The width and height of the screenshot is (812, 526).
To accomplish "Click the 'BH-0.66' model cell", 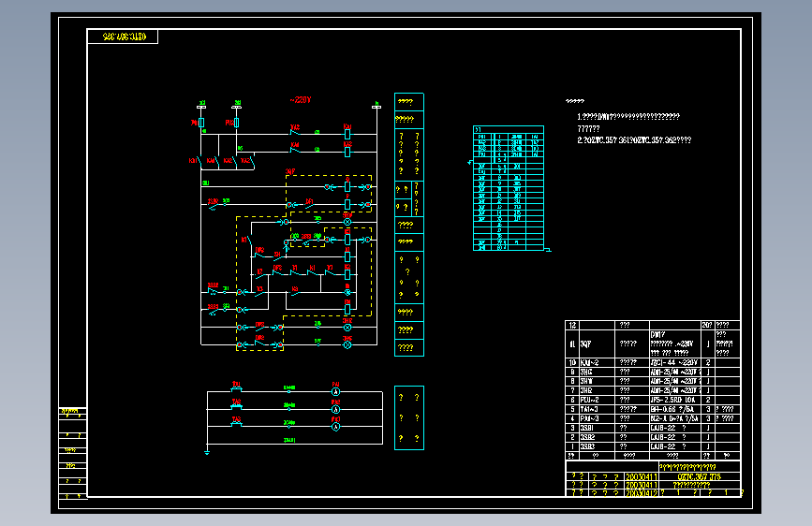I will (674, 409).
